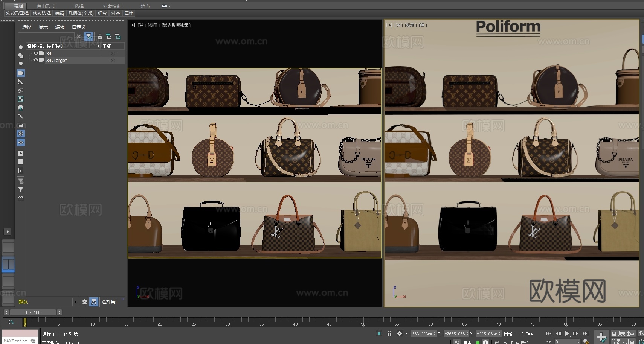
Task: Toggle the XRef objects filter icon
Action: pos(21,108)
